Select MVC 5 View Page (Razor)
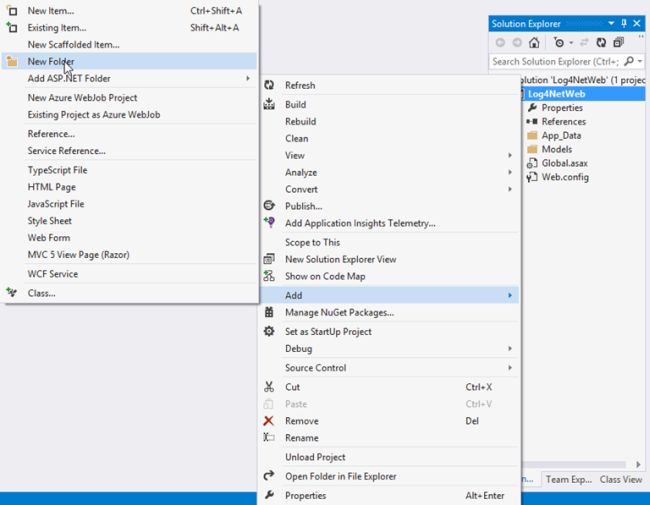Viewport: 650px width, 505px height. click(x=130, y=255)
